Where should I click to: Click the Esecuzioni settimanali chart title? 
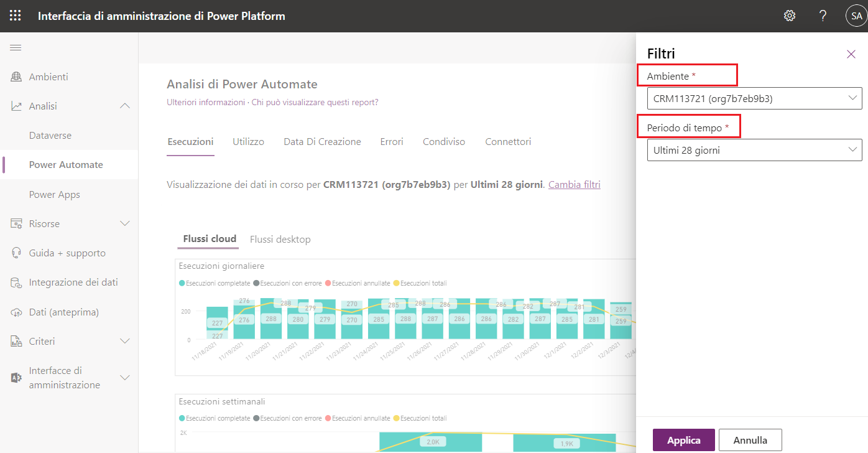(x=222, y=401)
